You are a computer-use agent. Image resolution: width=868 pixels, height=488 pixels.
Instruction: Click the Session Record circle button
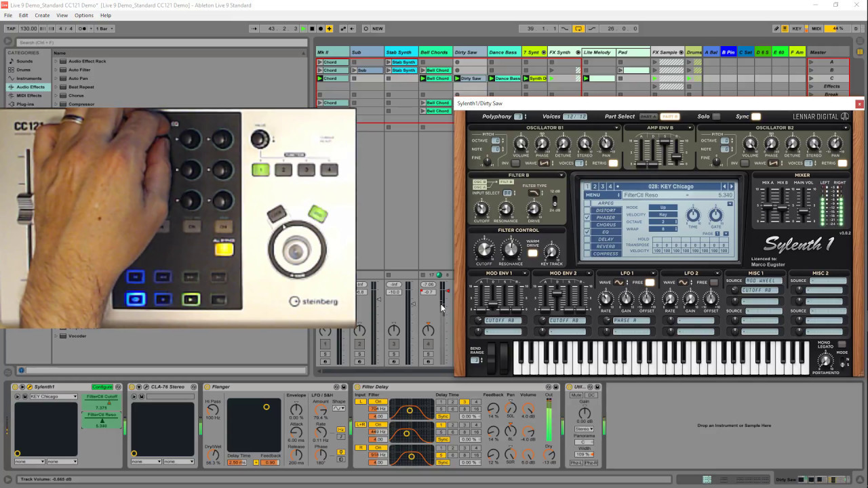click(x=366, y=28)
